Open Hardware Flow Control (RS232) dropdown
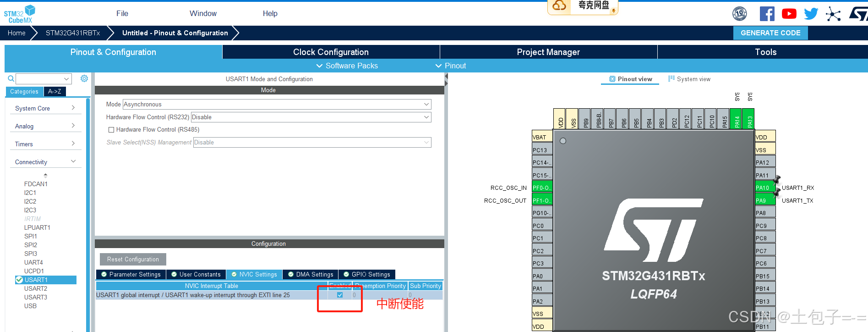This screenshot has height=332, width=868. [x=311, y=117]
